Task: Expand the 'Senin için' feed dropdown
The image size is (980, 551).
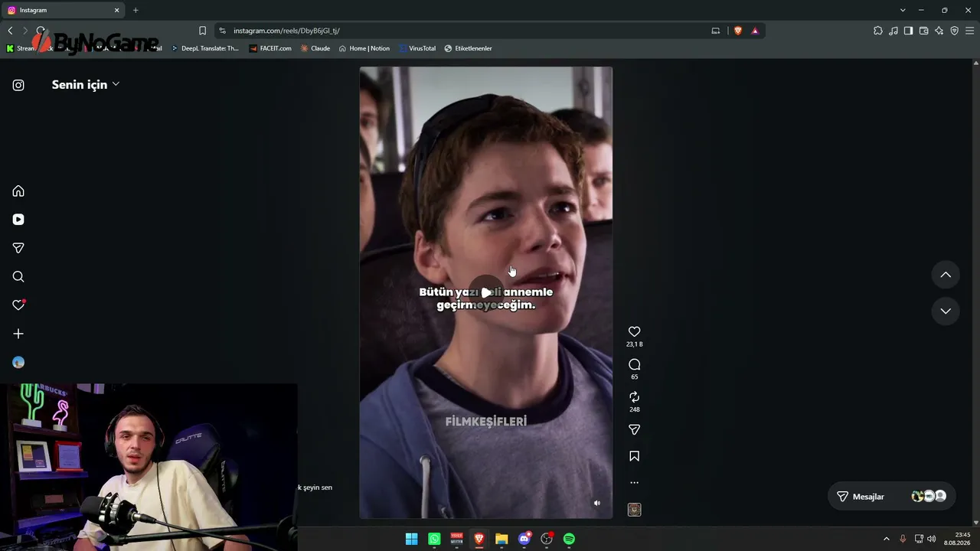Action: pos(86,84)
